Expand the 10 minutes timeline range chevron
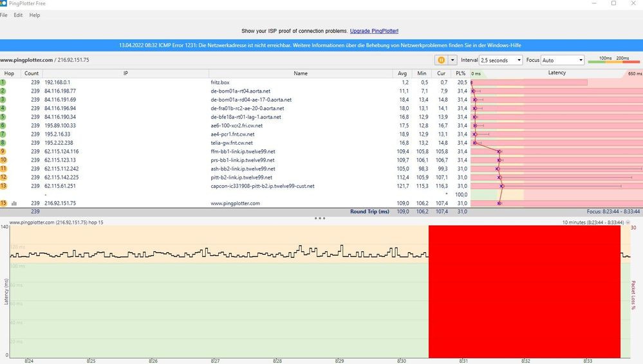Image resolution: width=643 pixels, height=364 pixels. coord(628,222)
